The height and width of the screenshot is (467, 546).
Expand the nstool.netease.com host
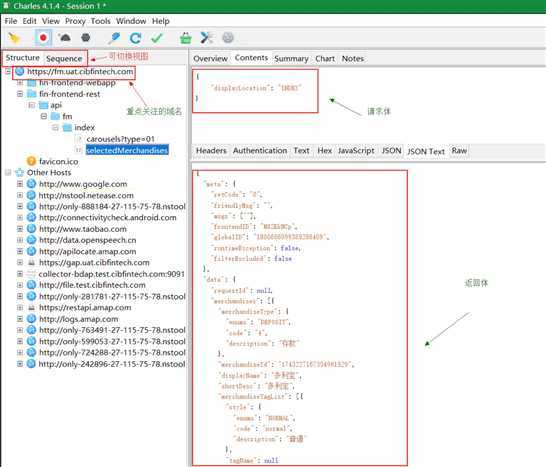click(20, 195)
